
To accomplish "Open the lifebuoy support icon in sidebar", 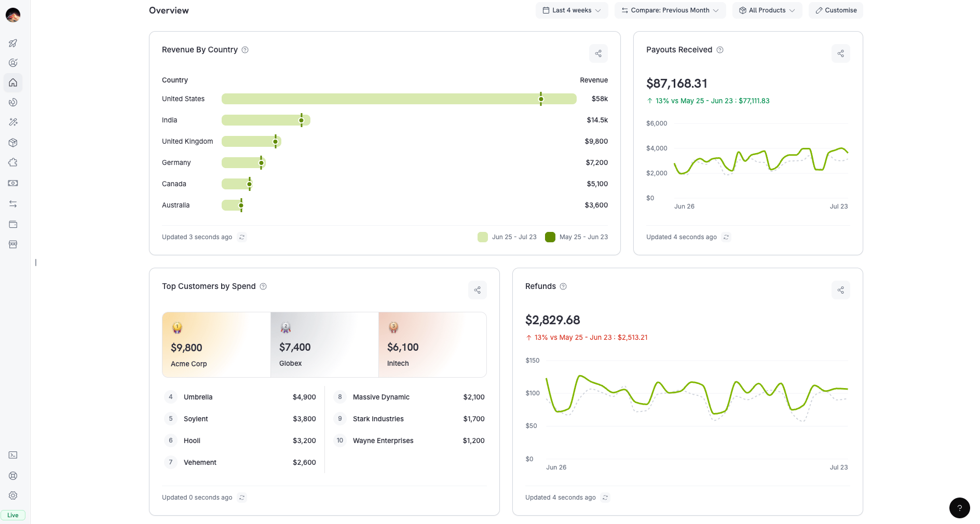I will (13, 476).
